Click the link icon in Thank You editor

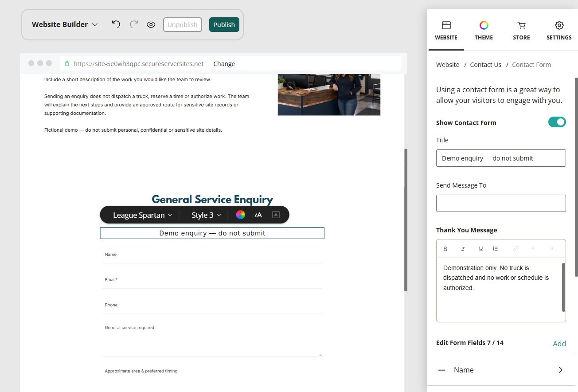(x=516, y=249)
